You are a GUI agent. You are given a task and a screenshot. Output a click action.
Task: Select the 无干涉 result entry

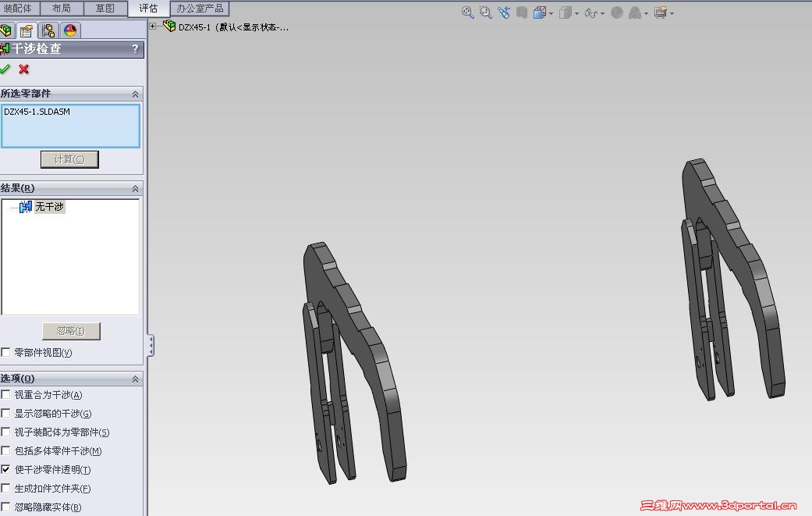[x=50, y=207]
